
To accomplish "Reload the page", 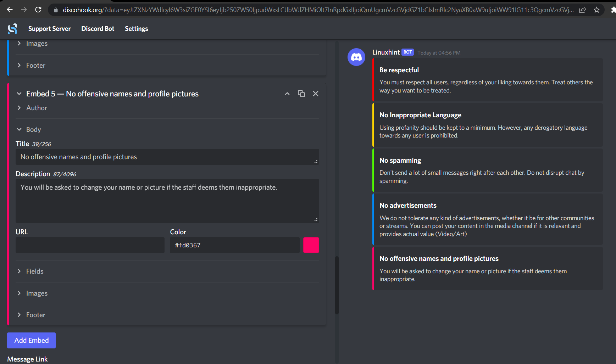I will pyautogui.click(x=38, y=10).
